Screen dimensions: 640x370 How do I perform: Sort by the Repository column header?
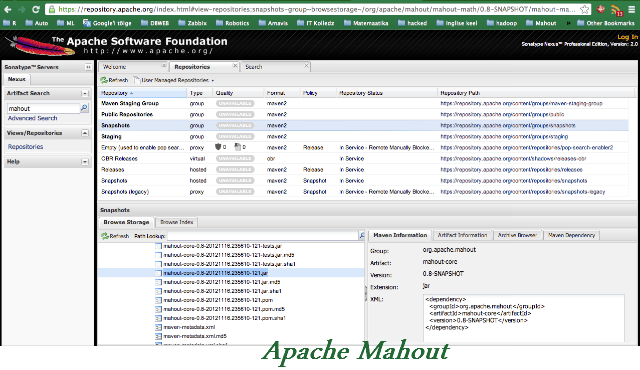tap(142, 93)
